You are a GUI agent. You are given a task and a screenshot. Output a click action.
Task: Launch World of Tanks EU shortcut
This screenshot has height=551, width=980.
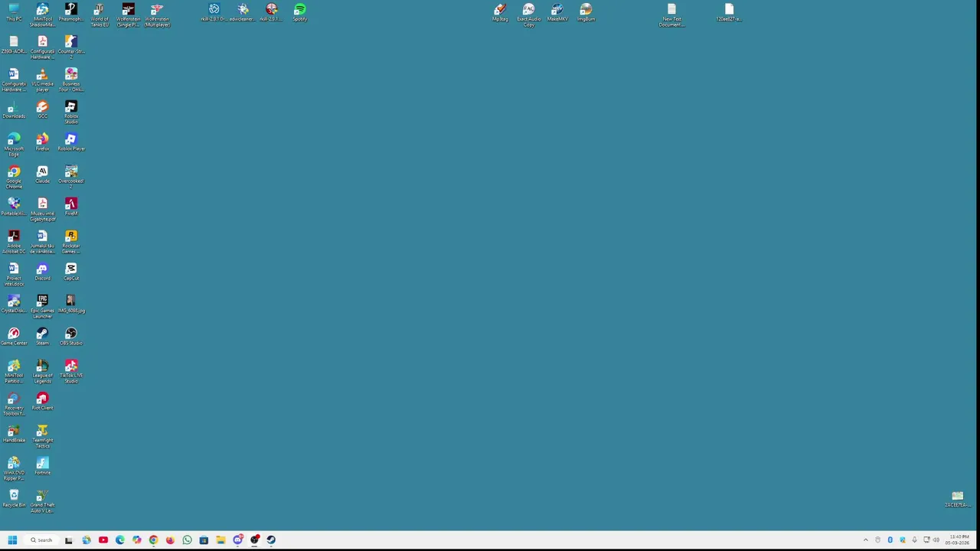[x=100, y=15]
